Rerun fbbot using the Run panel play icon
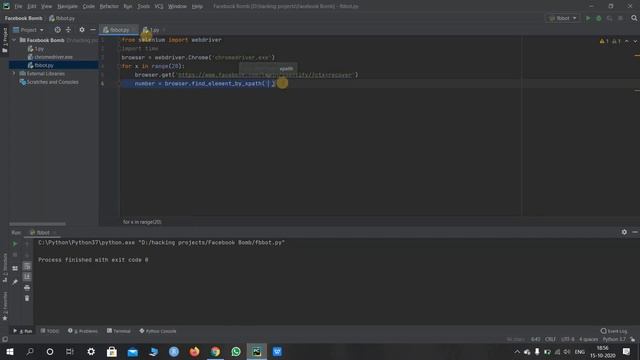 click(x=15, y=244)
